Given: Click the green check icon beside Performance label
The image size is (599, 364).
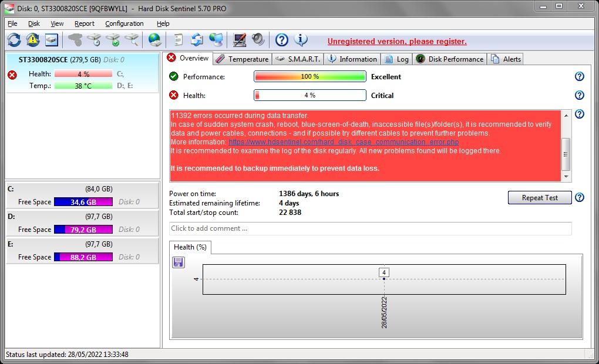Looking at the screenshot, I should 174,76.
